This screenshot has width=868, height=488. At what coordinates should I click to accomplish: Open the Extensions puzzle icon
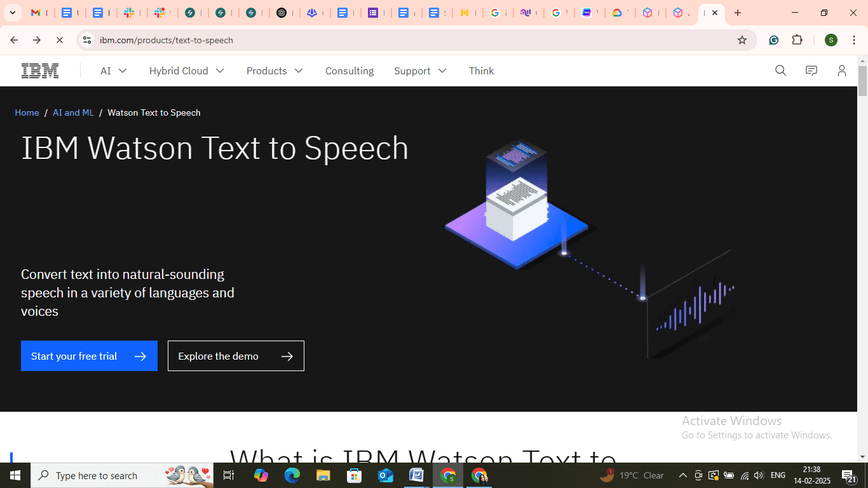click(797, 40)
